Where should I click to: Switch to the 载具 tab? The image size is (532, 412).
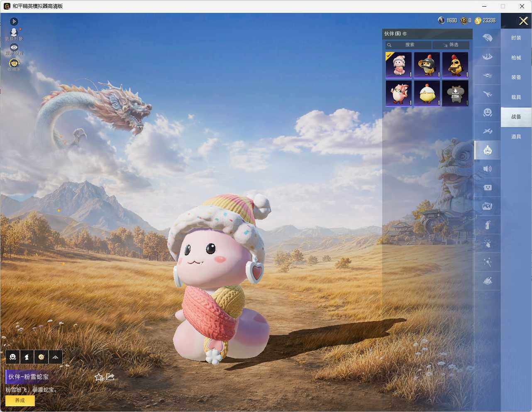pyautogui.click(x=516, y=97)
